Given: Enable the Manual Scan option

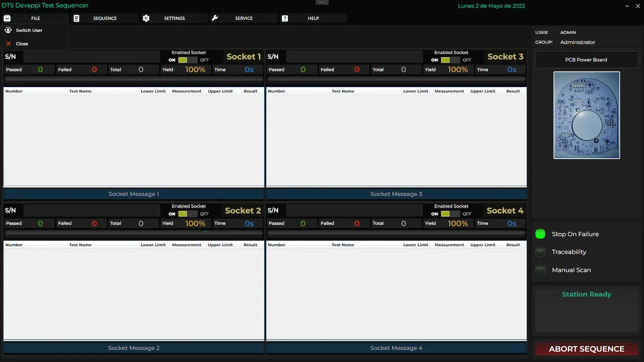Looking at the screenshot, I should pos(540,270).
